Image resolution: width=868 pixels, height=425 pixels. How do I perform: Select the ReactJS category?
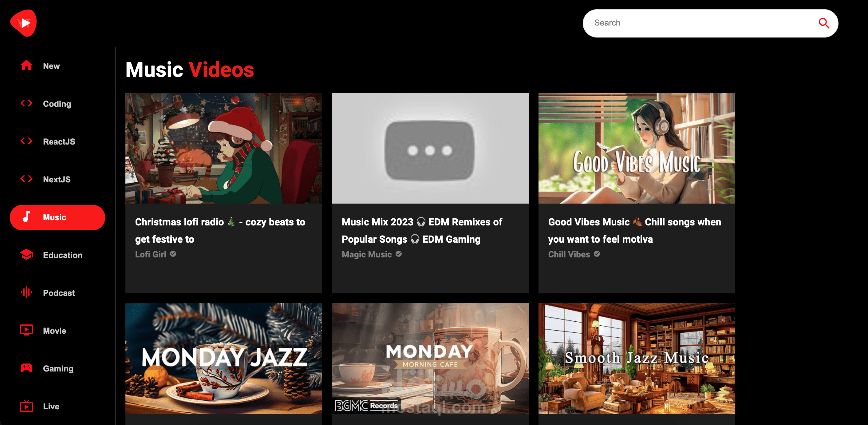[x=57, y=141]
